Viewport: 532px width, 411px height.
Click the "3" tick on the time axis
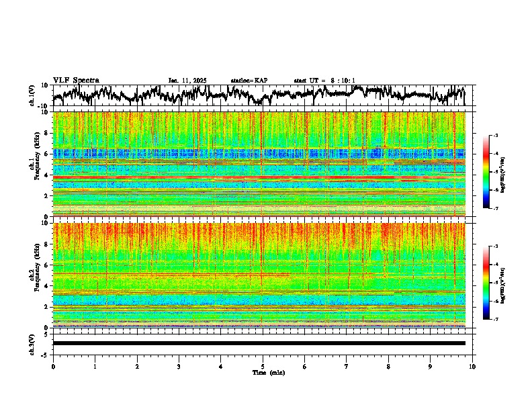point(179,367)
